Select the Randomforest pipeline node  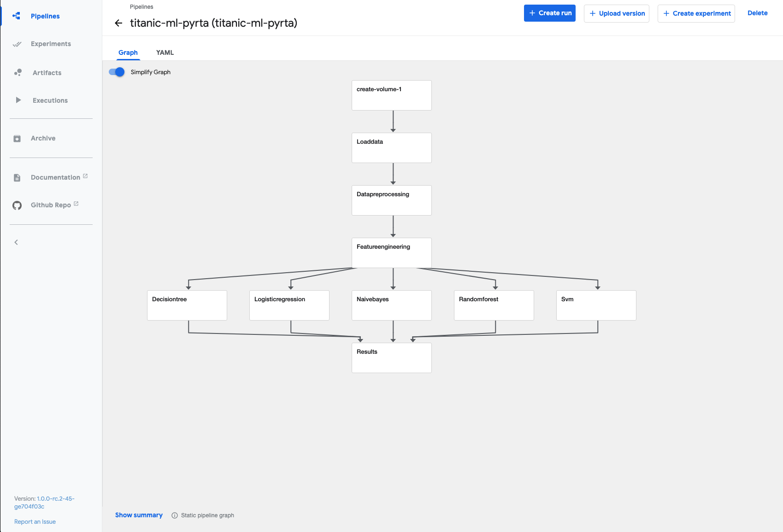click(494, 305)
